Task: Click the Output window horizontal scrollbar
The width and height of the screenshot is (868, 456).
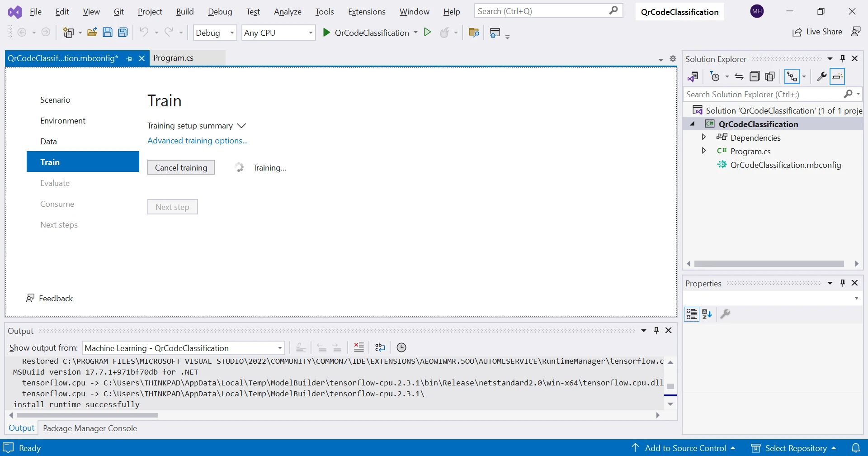Action: pos(87,415)
